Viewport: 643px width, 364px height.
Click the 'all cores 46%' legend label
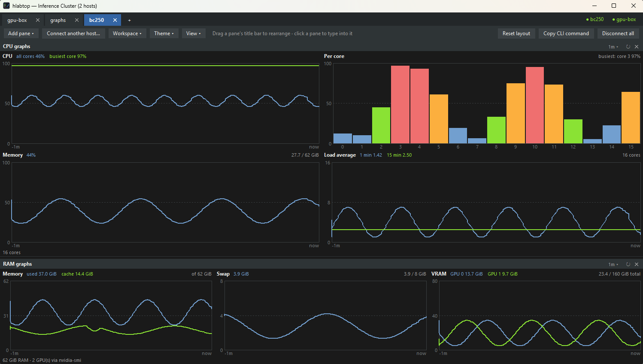pyautogui.click(x=30, y=56)
